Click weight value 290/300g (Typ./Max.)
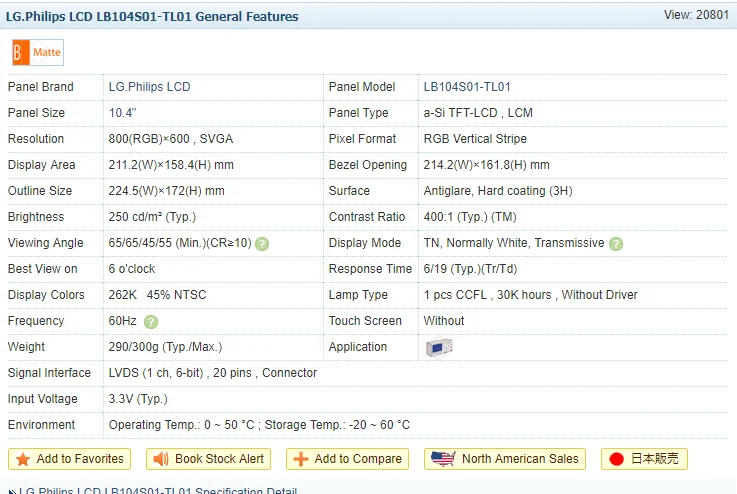737x494 pixels. pos(165,347)
